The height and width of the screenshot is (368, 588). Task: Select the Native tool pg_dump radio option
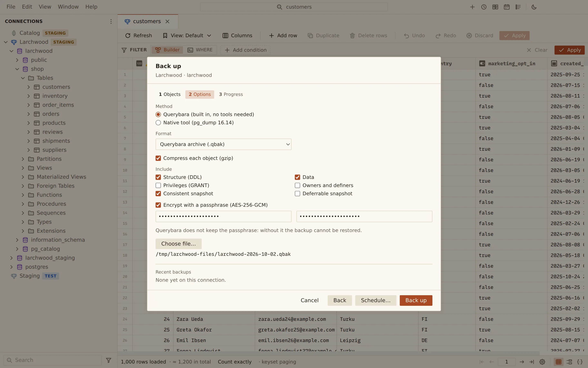tap(158, 123)
